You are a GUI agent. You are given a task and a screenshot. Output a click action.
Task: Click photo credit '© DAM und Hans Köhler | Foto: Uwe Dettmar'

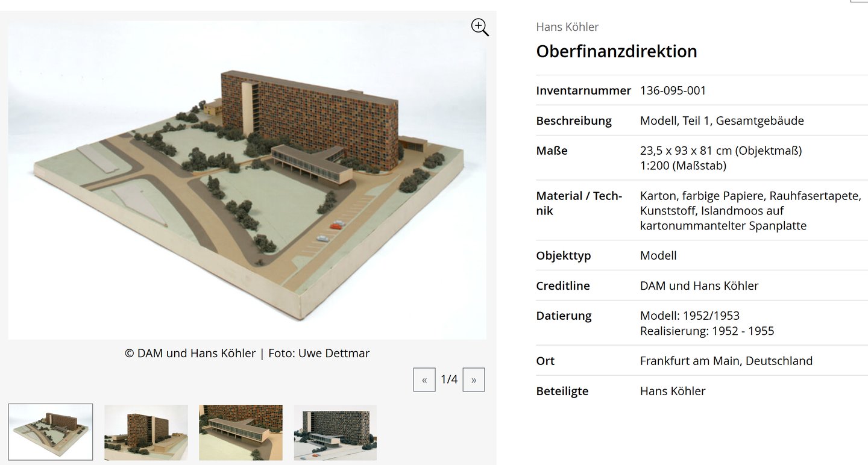click(247, 354)
